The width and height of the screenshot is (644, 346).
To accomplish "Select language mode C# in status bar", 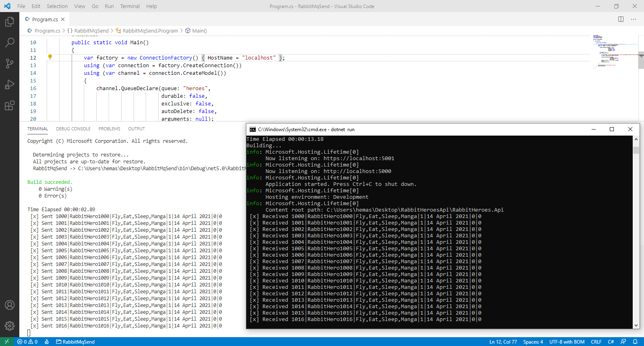I will point(611,342).
